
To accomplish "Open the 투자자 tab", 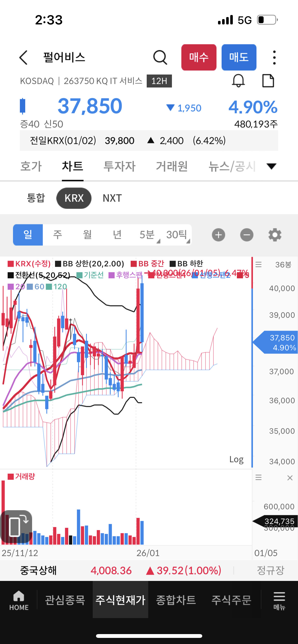I will coord(119,166).
